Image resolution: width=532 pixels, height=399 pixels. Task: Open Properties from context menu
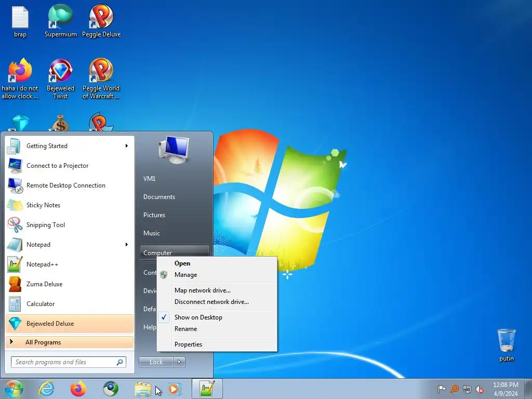point(217,344)
